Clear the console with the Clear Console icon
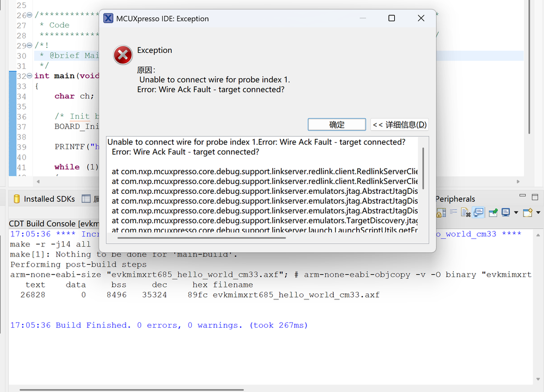 click(x=466, y=212)
